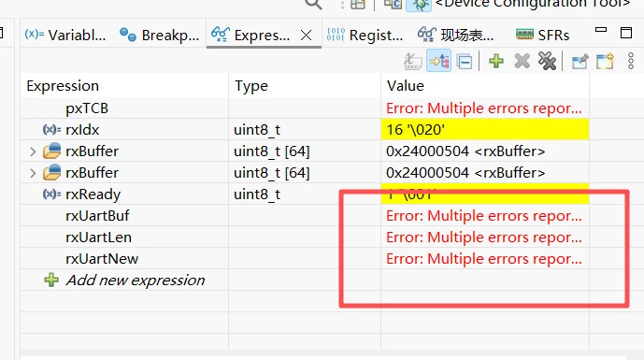Expand the first rxBuffer row
Viewport: 644px width, 360px height.
tap(33, 151)
